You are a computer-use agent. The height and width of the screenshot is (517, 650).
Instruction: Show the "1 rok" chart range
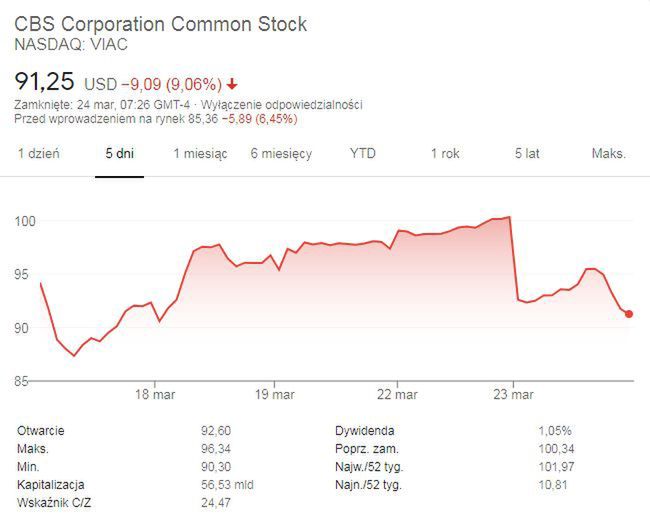(445, 154)
